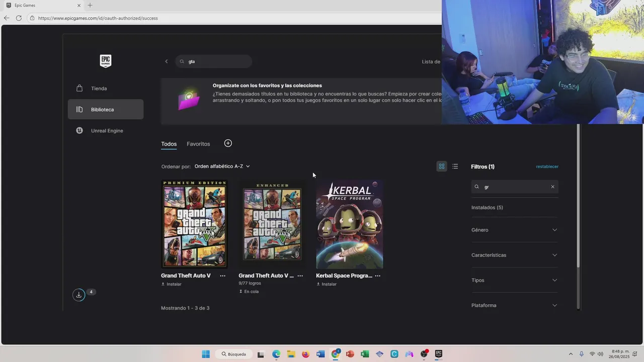644x362 pixels.
Task: Click the library vertical scrollbar
Action: tap(578, 196)
